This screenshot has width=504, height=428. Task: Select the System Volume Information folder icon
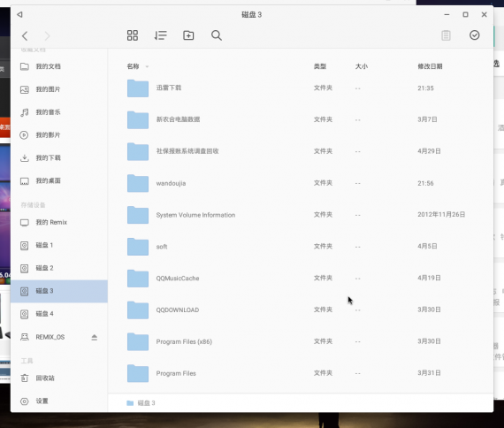(138, 215)
